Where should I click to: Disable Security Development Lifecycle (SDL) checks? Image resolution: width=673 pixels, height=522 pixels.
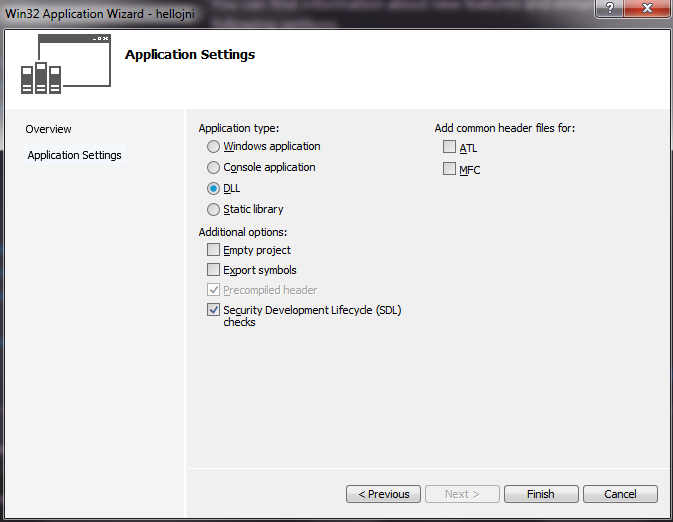(213, 310)
